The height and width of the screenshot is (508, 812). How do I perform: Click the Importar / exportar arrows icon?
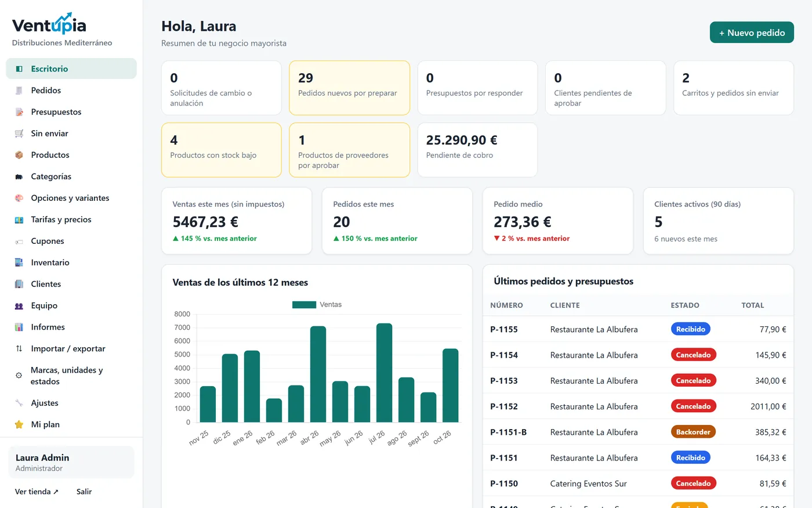pos(19,348)
